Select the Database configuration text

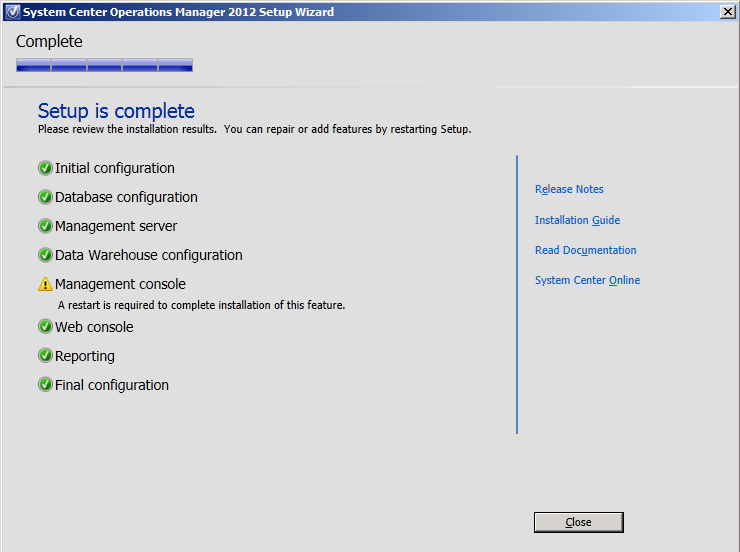pos(126,197)
